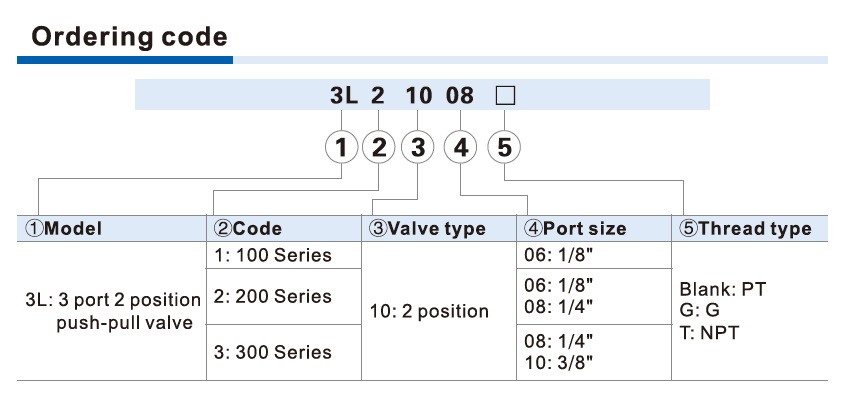Screen dimensions: 863x420
Task: Select the "T: NPT" thread type entry
Action: pos(708,333)
